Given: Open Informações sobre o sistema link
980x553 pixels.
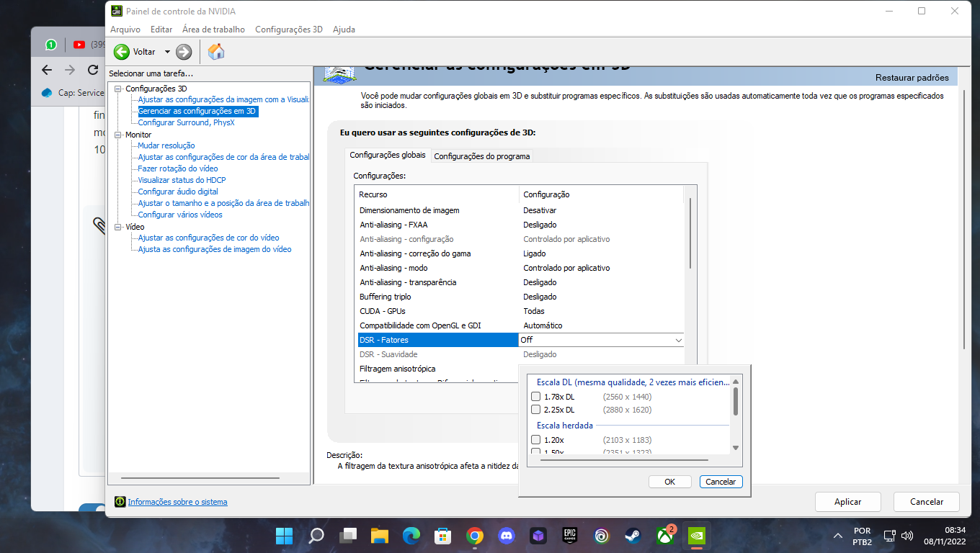Looking at the screenshot, I should [x=177, y=502].
